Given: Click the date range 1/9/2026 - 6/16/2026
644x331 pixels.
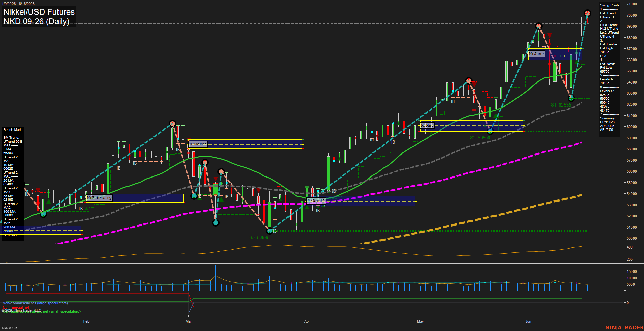Looking at the screenshot, I should tap(18, 4).
